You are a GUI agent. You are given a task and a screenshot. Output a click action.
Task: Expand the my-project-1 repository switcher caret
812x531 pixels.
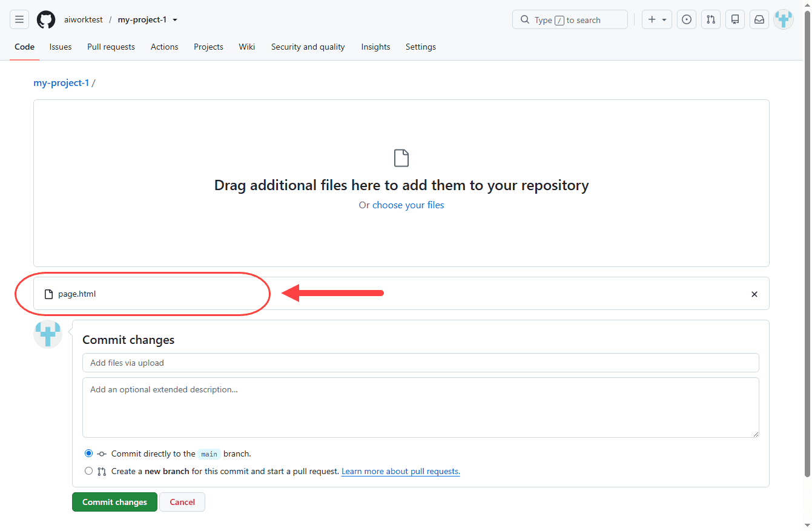click(175, 20)
